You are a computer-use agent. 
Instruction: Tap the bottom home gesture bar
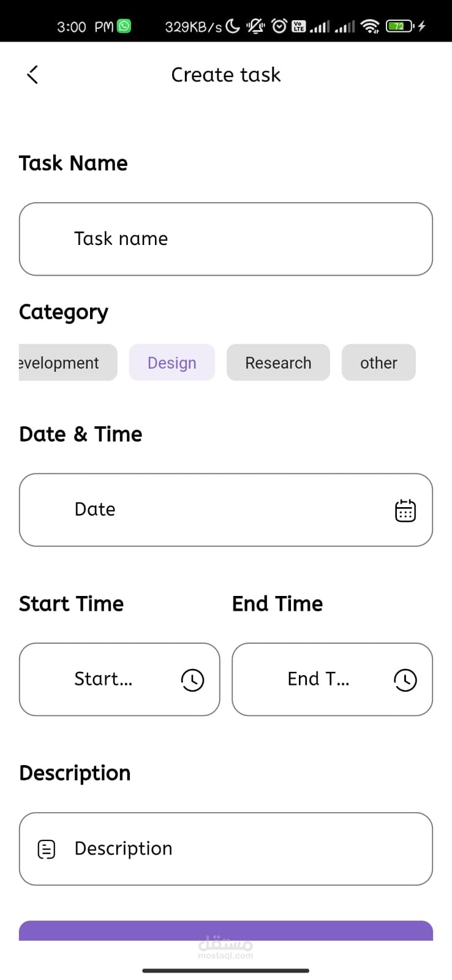coord(226,970)
